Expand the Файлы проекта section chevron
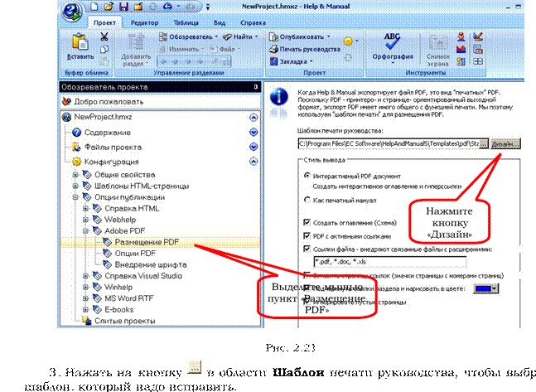 coord(254,147)
